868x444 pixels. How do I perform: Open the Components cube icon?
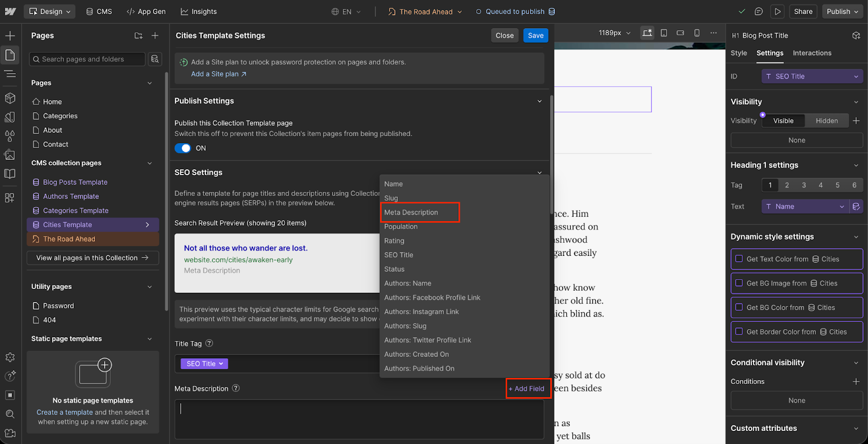(x=10, y=98)
